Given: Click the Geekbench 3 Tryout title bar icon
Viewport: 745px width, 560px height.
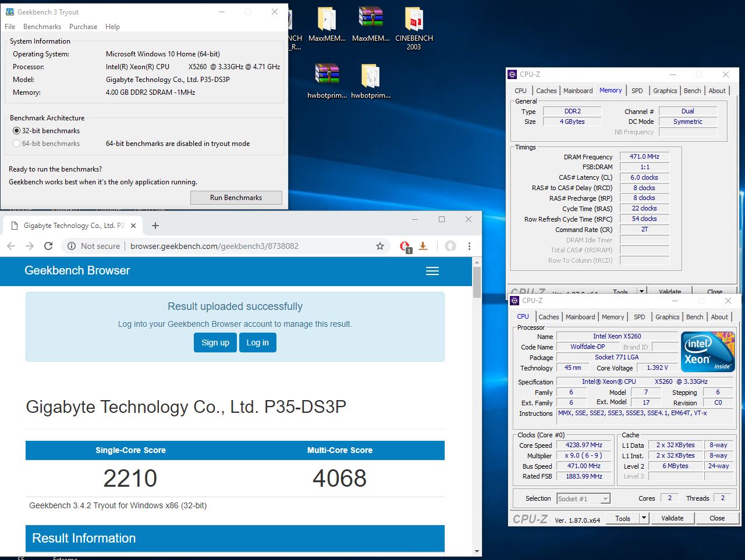Looking at the screenshot, I should pyautogui.click(x=10, y=12).
